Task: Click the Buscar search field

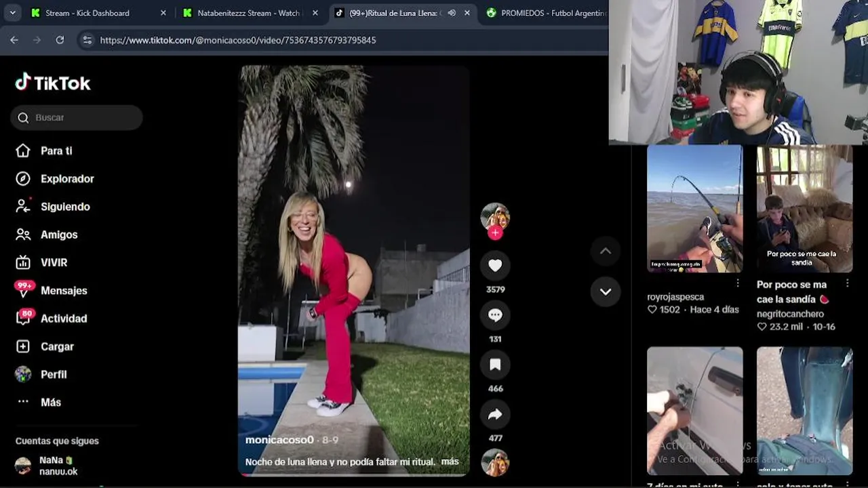Action: click(x=77, y=117)
